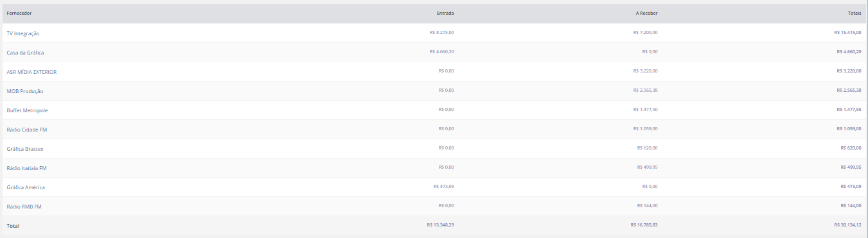This screenshot has width=868, height=238.
Task: Select Casa da Gráfica Entrada R$ 4.660,20
Action: [441, 52]
